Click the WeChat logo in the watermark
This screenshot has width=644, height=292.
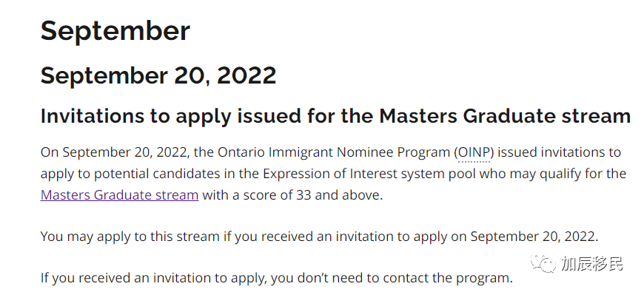click(543, 263)
